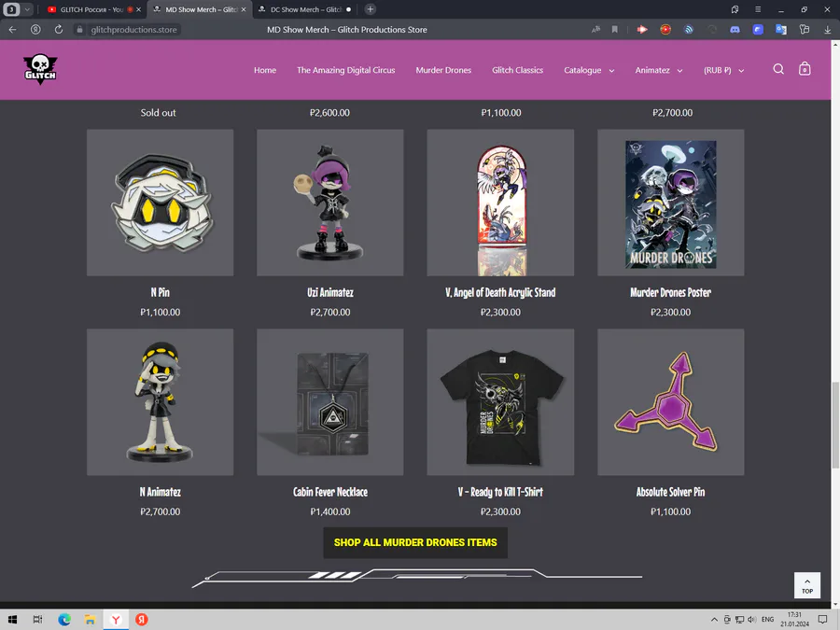Launch Microsoft Edge from taskbar
Viewport: 840px width, 630px height.
coord(64,620)
